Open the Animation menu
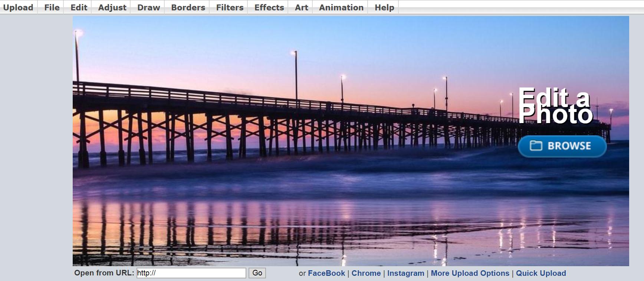 pos(341,7)
